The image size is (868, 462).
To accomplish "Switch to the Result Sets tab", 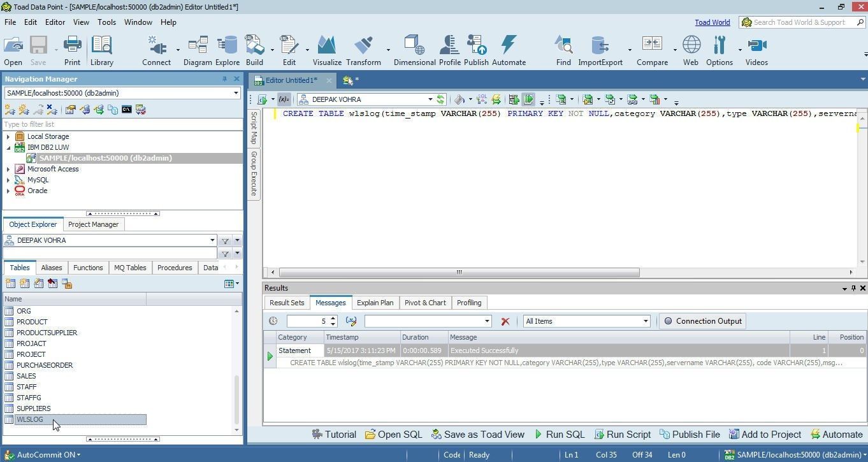I will (287, 303).
